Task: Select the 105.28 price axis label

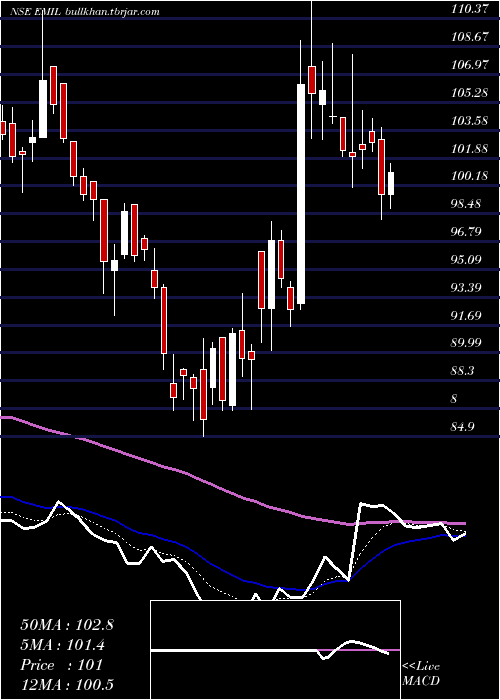Action: (469, 93)
